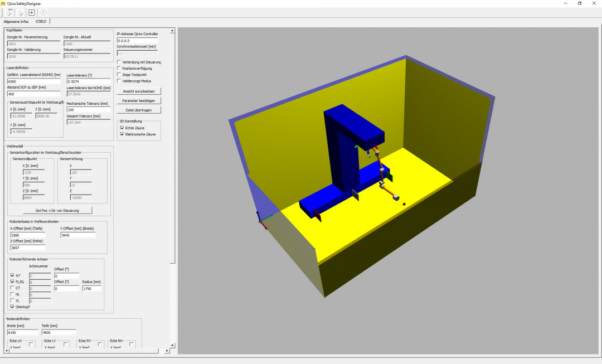The width and height of the screenshot is (602, 364).
Task: Click the greyed-out document icon in toolbar
Action: tap(20, 12)
